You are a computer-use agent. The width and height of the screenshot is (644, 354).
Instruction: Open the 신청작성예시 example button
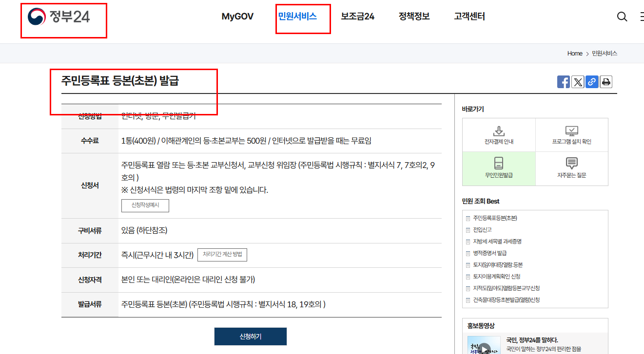(x=145, y=205)
